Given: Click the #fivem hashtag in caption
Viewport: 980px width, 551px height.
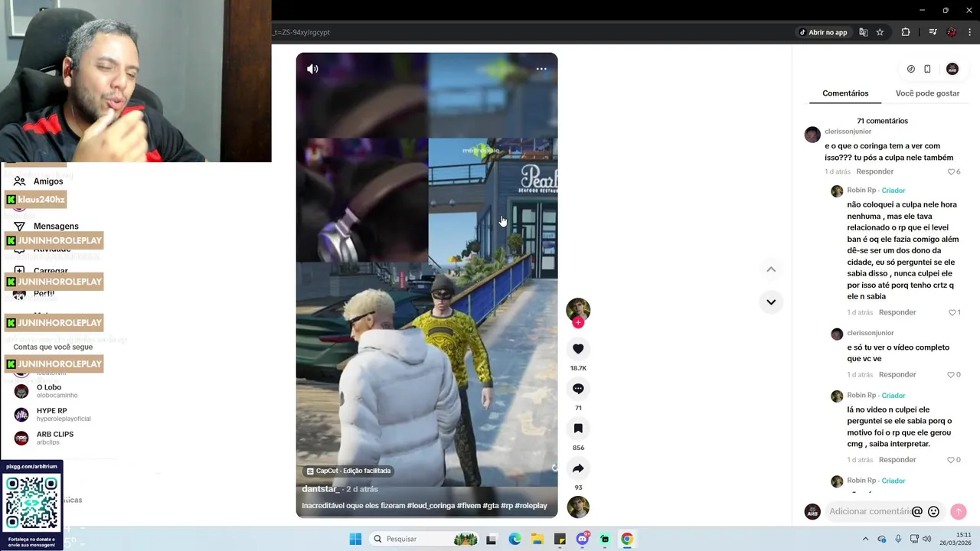Looking at the screenshot, I should (x=468, y=506).
